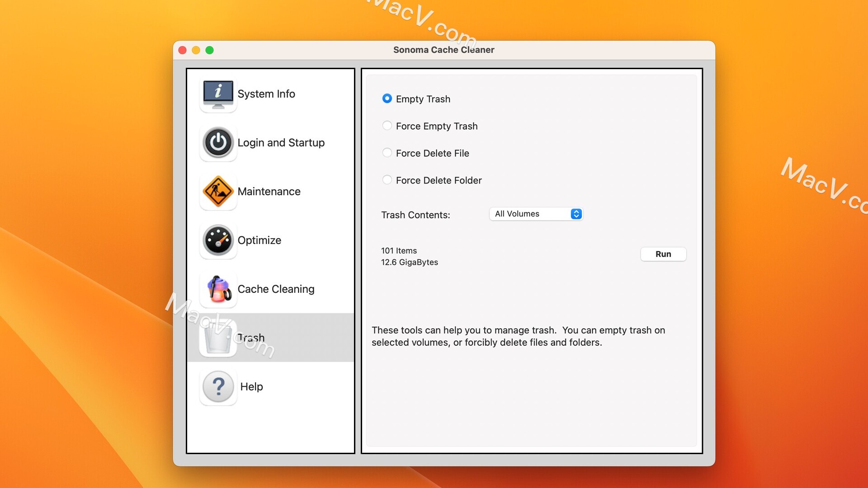Select the Trash bin icon
This screenshot has width=868, height=488.
218,338
